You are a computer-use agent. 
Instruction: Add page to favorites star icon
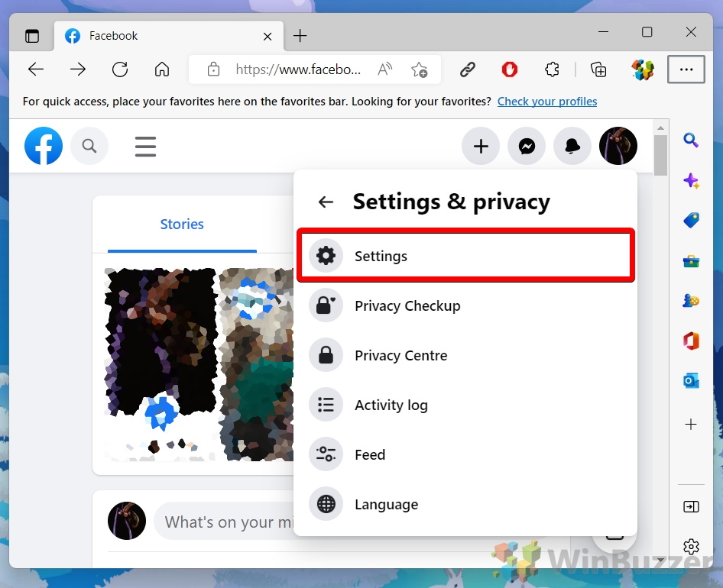419,69
